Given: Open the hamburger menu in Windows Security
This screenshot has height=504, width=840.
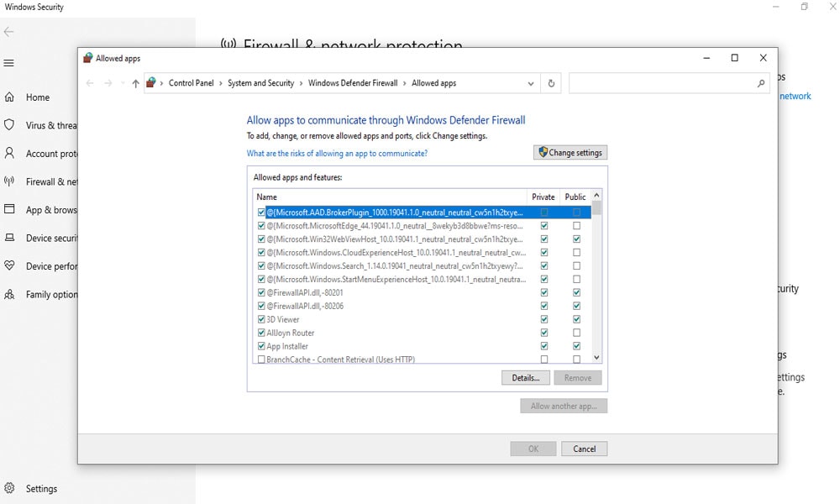Looking at the screenshot, I should tap(8, 63).
